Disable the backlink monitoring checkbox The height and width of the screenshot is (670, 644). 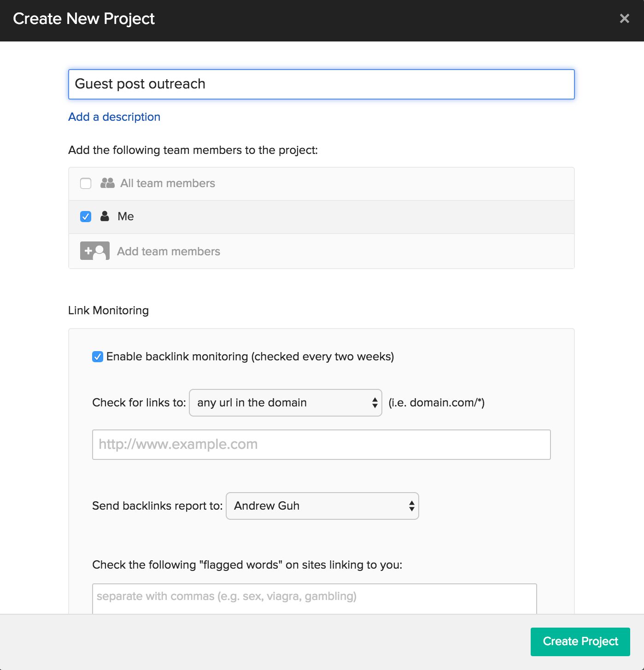pos(98,357)
